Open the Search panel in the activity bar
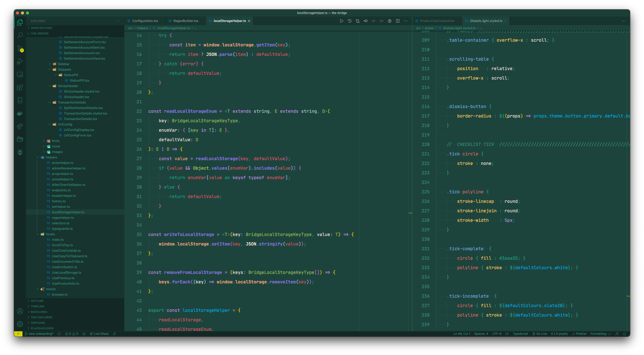The image size is (644, 355). [x=20, y=35]
